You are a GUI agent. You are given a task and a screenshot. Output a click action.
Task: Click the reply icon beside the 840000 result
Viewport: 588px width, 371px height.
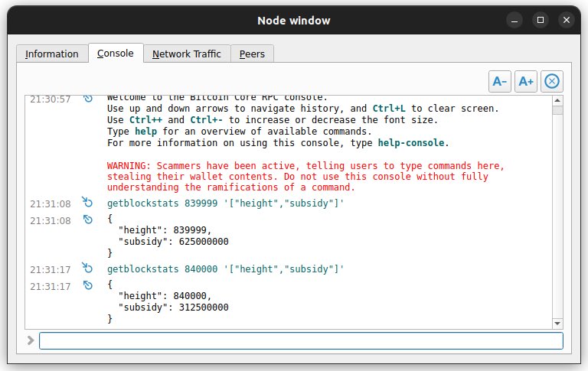click(x=88, y=285)
